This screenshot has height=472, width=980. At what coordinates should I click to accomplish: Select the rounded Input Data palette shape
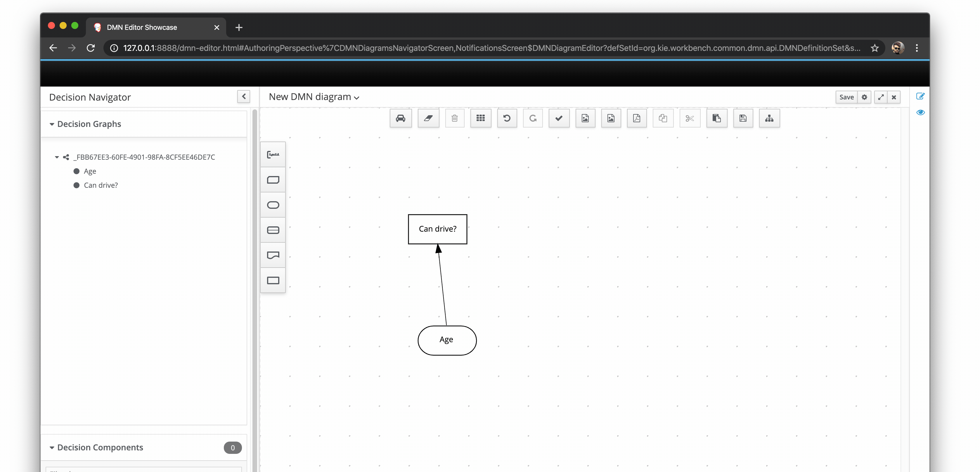(x=273, y=205)
